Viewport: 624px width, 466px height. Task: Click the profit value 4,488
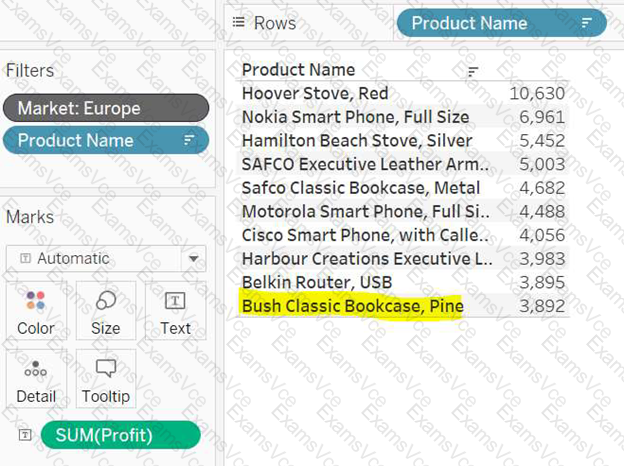point(542,211)
